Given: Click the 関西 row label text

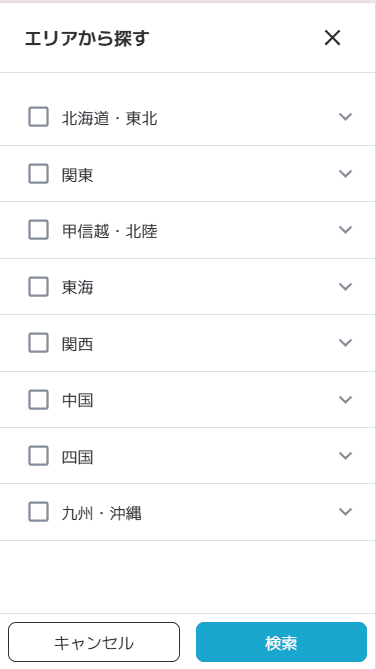Looking at the screenshot, I should (77, 344).
